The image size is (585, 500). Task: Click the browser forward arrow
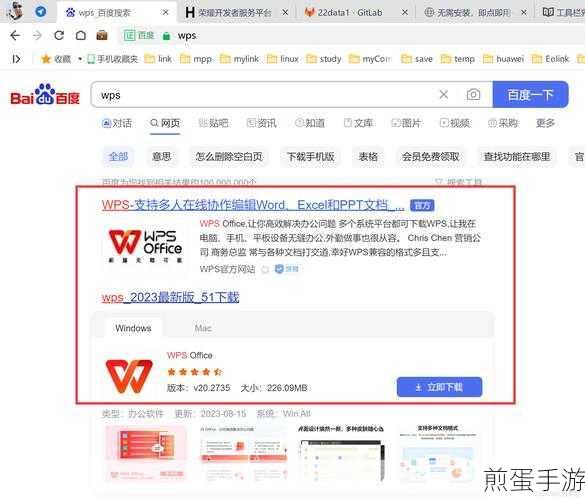(37, 36)
